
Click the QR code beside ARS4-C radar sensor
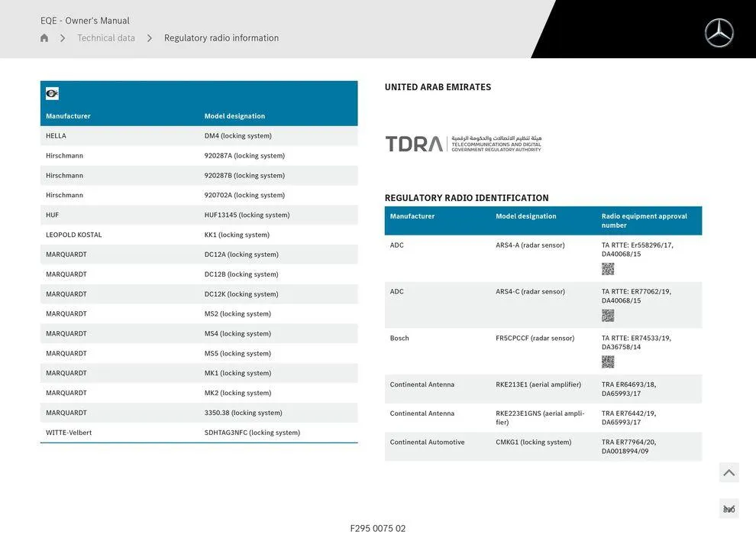click(608, 315)
